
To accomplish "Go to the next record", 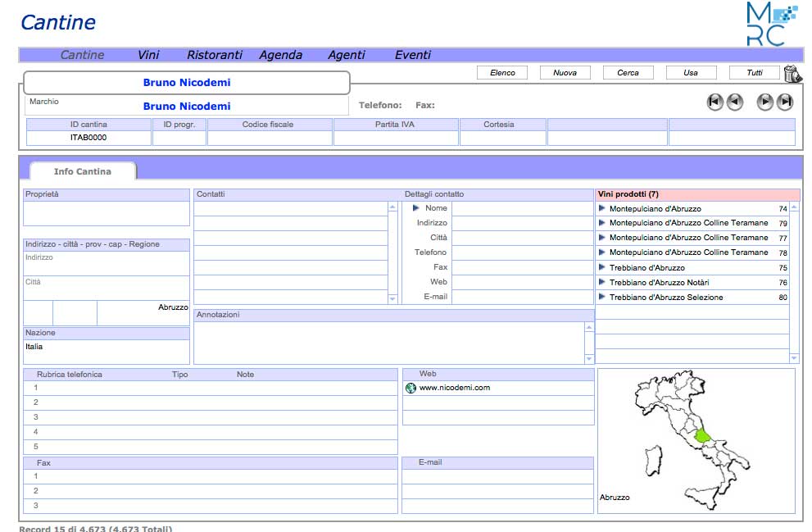I will pos(764,102).
